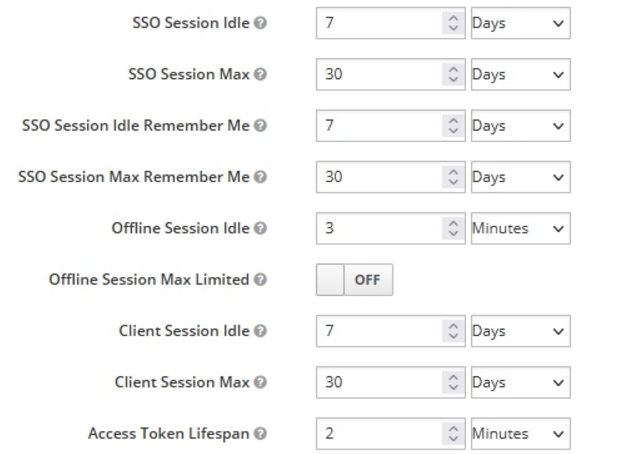Click help icon next to Offline Session Idle
Viewport: 628px width, 454px height.
pyautogui.click(x=261, y=228)
